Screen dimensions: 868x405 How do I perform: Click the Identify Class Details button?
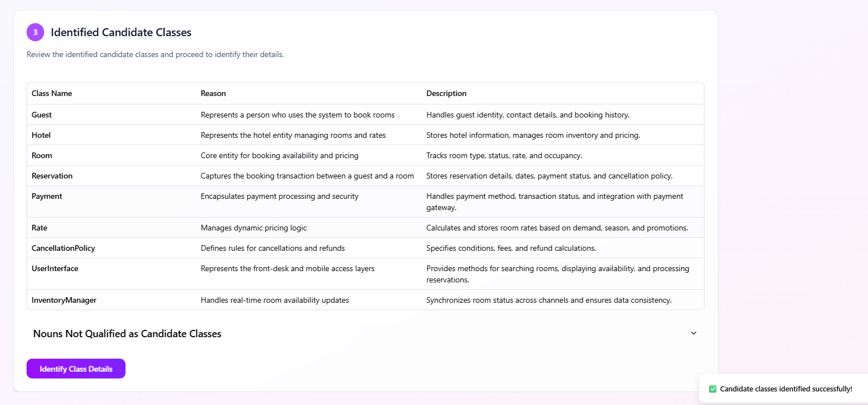pyautogui.click(x=76, y=369)
